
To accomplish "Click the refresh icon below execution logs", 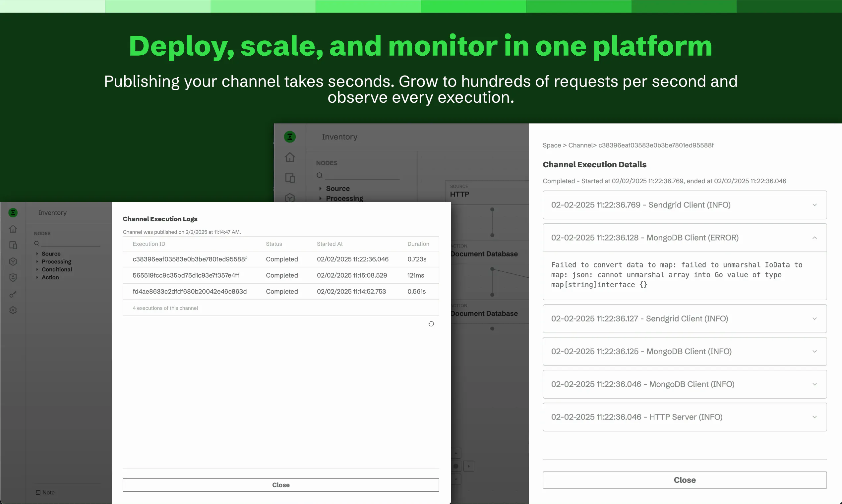I will coord(431,324).
